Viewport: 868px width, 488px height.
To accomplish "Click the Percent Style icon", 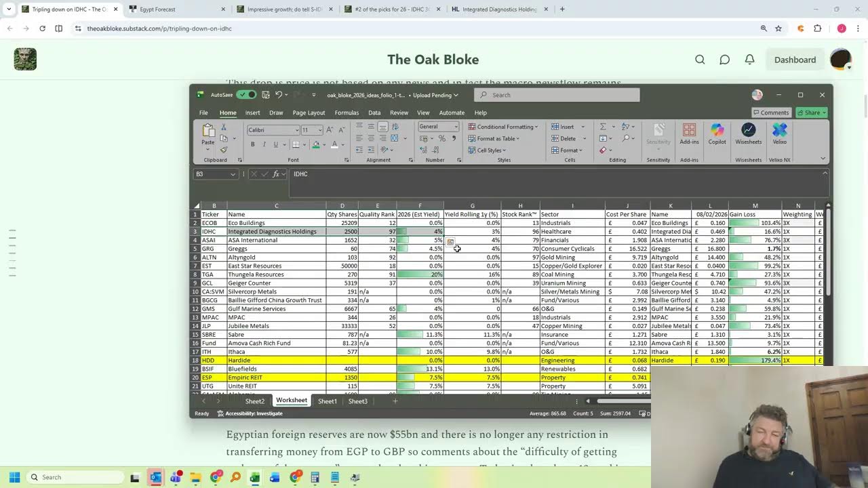I will click(x=442, y=138).
